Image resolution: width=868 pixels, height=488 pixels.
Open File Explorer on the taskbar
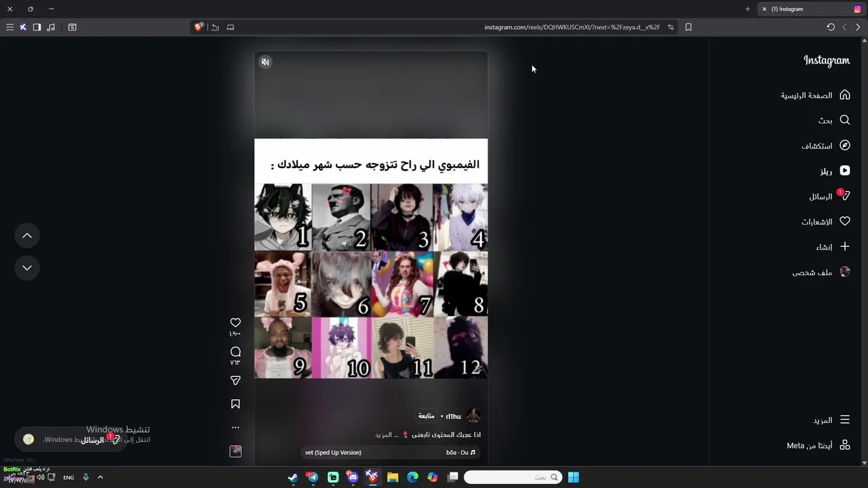393,477
